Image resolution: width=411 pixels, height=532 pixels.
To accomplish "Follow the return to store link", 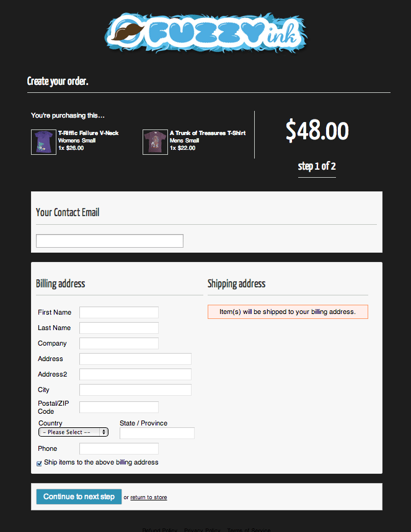I will [148, 497].
